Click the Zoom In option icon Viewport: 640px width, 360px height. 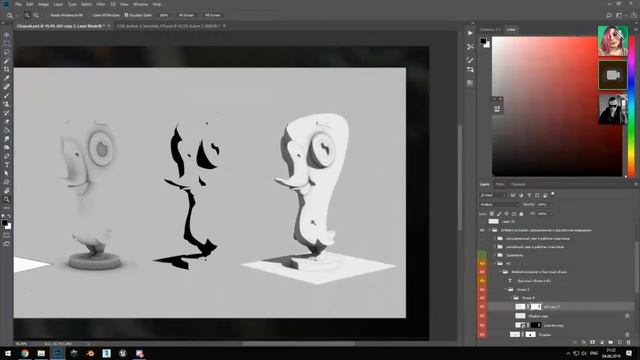[x=27, y=15]
